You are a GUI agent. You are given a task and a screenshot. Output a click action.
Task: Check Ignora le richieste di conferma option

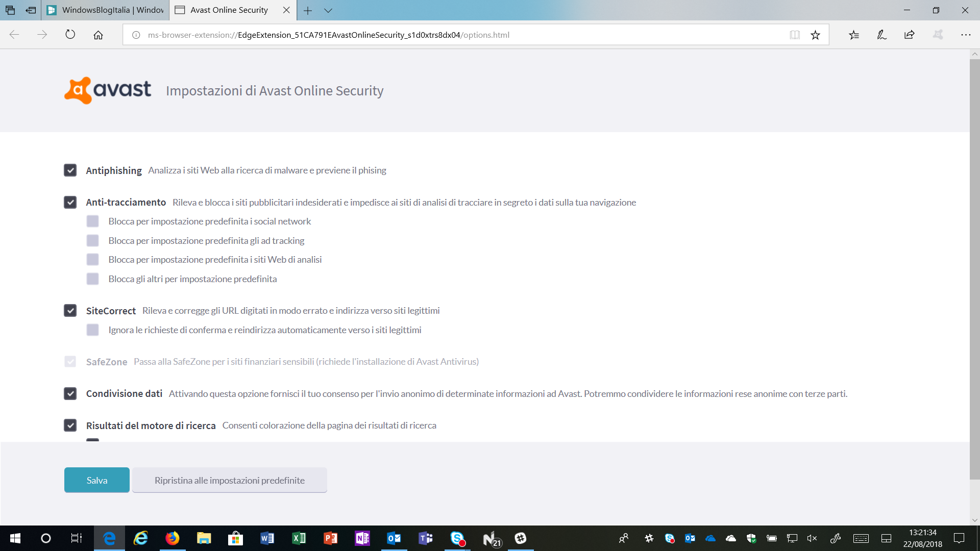coord(92,330)
